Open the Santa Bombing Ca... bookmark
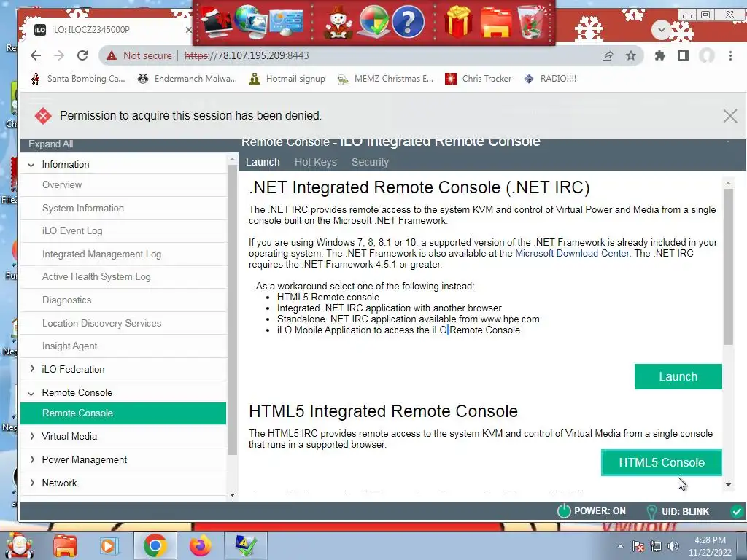747x560 pixels. coord(77,79)
